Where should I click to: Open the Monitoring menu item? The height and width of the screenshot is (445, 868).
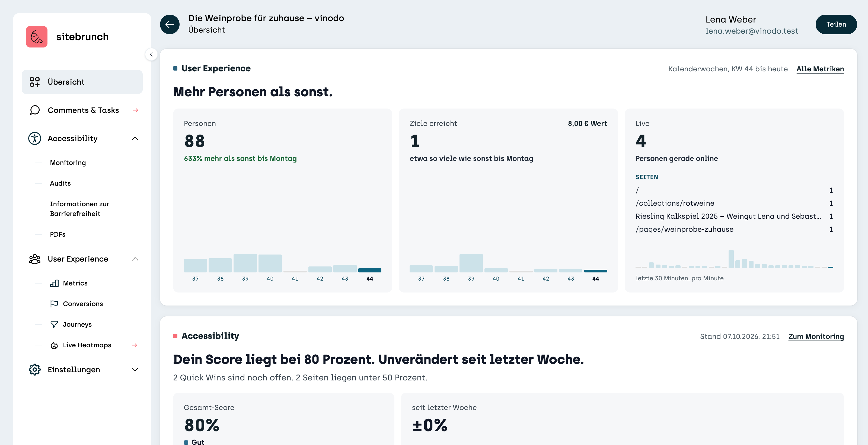pyautogui.click(x=68, y=163)
